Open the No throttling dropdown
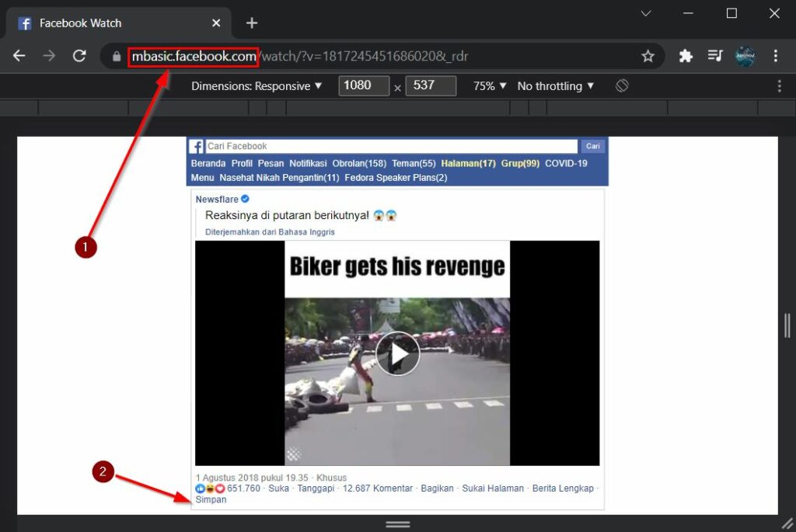The image size is (796, 532). [x=555, y=86]
